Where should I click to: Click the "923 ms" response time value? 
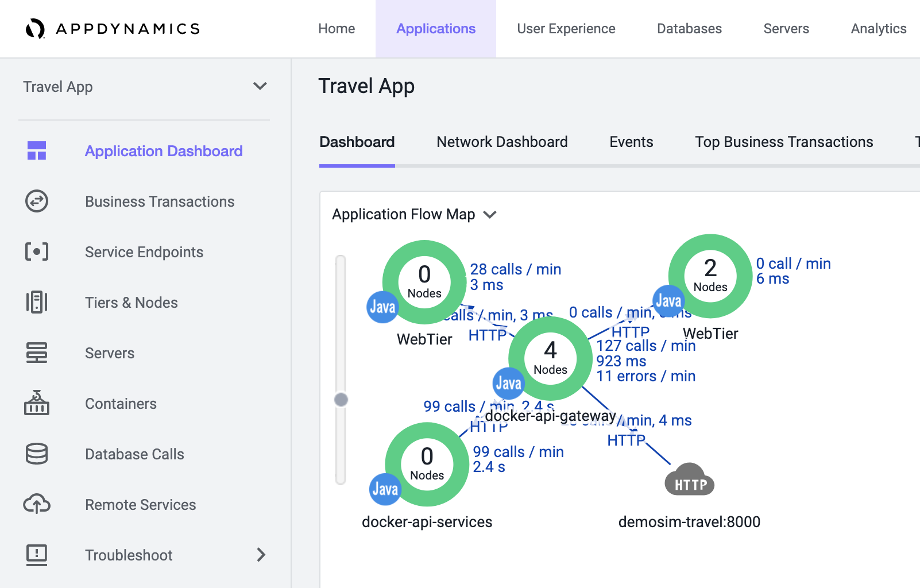click(621, 361)
